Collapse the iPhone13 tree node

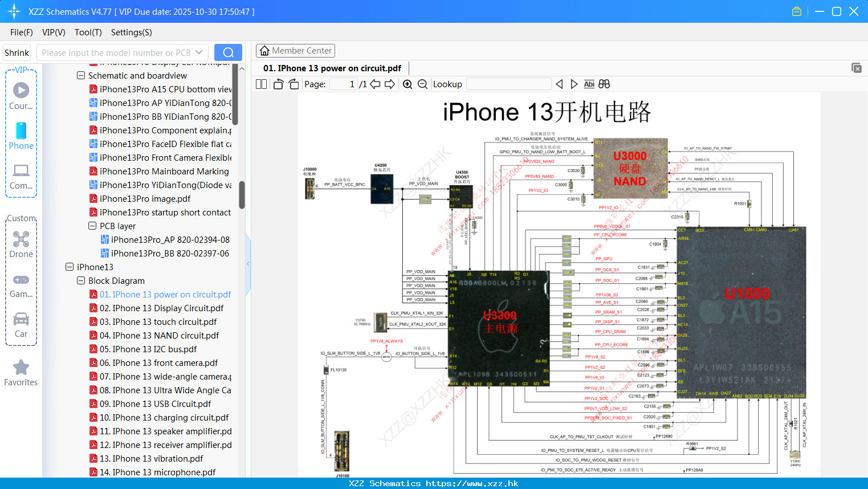(x=70, y=267)
